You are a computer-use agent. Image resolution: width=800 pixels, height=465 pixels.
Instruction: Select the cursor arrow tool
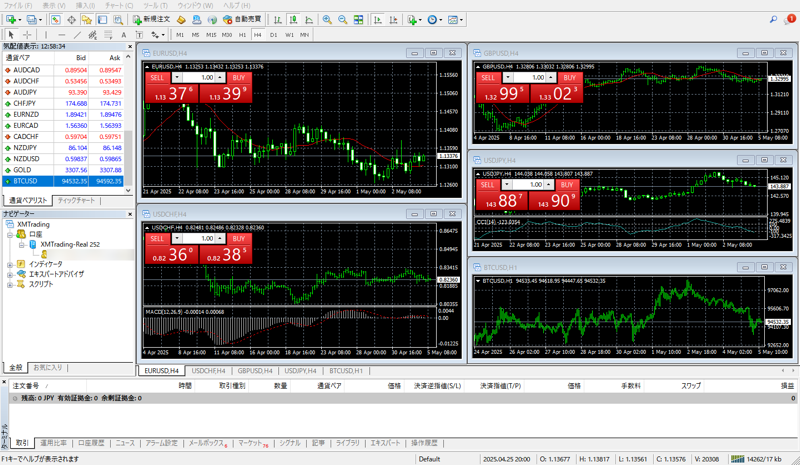tap(11, 35)
